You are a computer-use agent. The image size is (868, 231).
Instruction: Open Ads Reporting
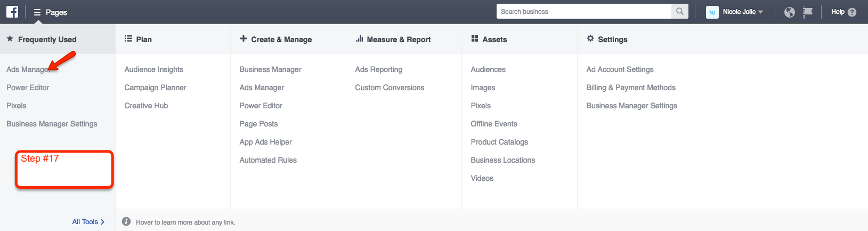click(379, 69)
